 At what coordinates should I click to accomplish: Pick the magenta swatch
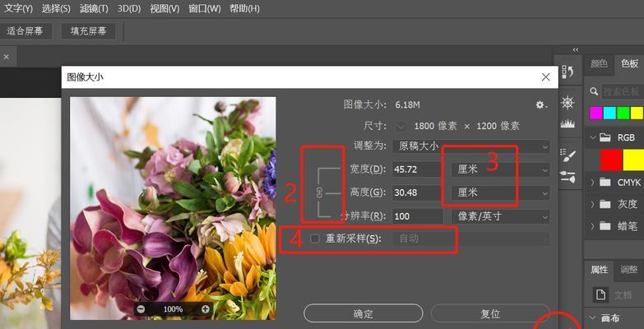596,113
